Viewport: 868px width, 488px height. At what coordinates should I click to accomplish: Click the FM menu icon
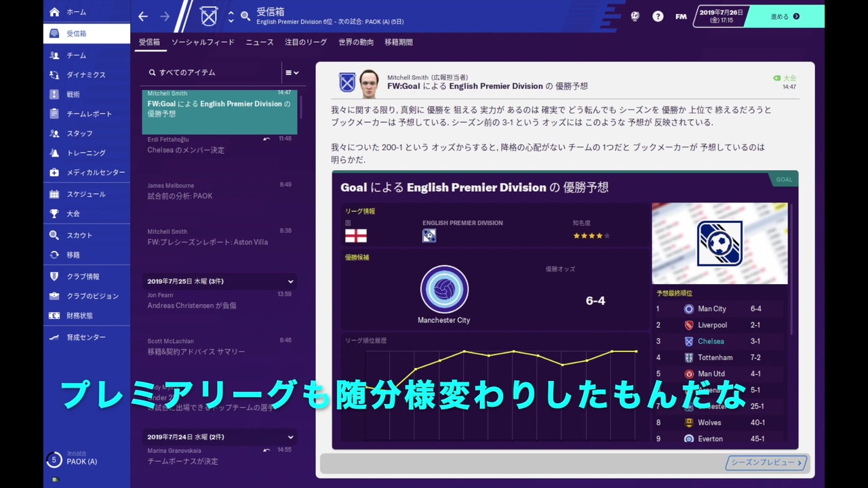coord(681,16)
